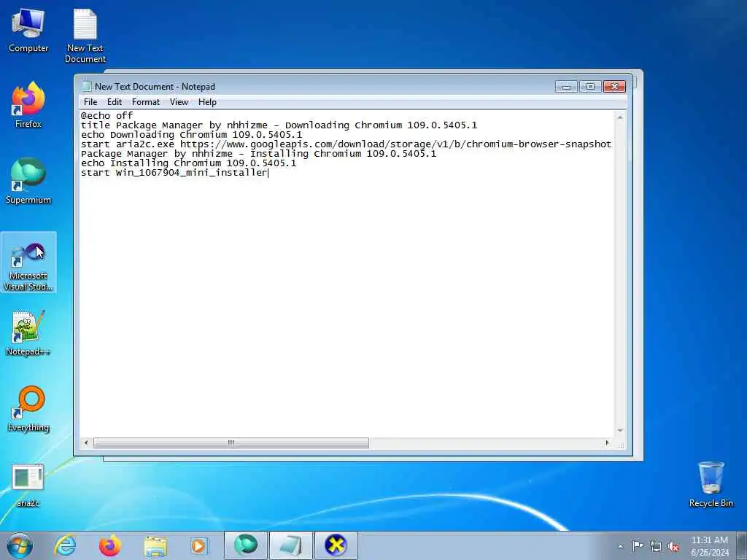Click the Notepad window resize grip
The height and width of the screenshot is (560, 747).
621,444
